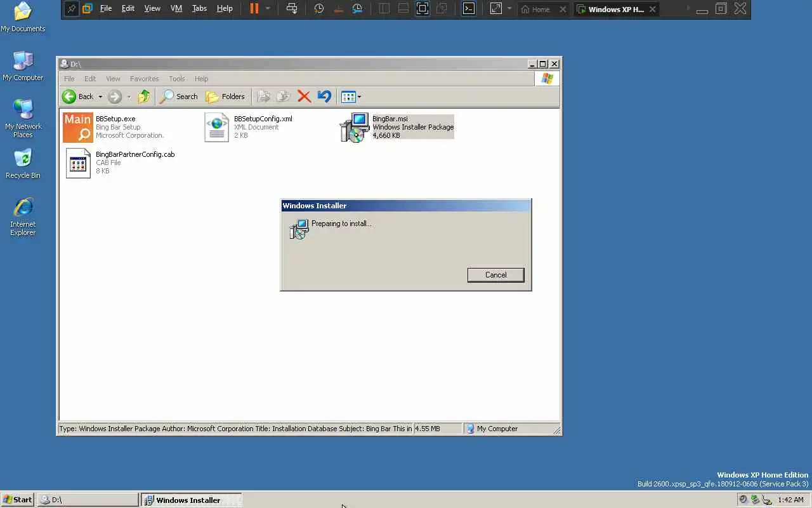The height and width of the screenshot is (508, 812).
Task: Toggle the Folders pane button
Action: (225, 97)
